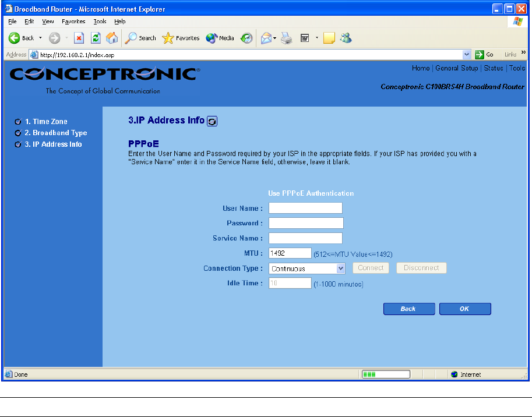Show browsing History clock icon

point(246,38)
